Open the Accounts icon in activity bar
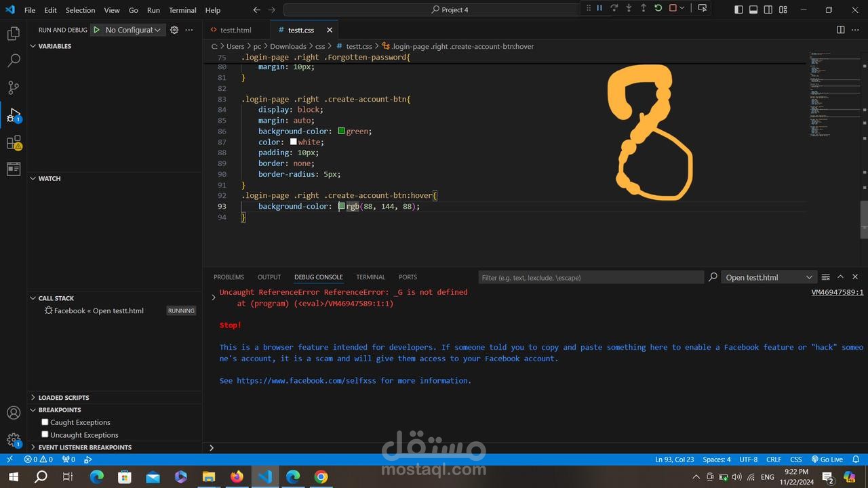The width and height of the screenshot is (868, 488). (x=14, y=413)
